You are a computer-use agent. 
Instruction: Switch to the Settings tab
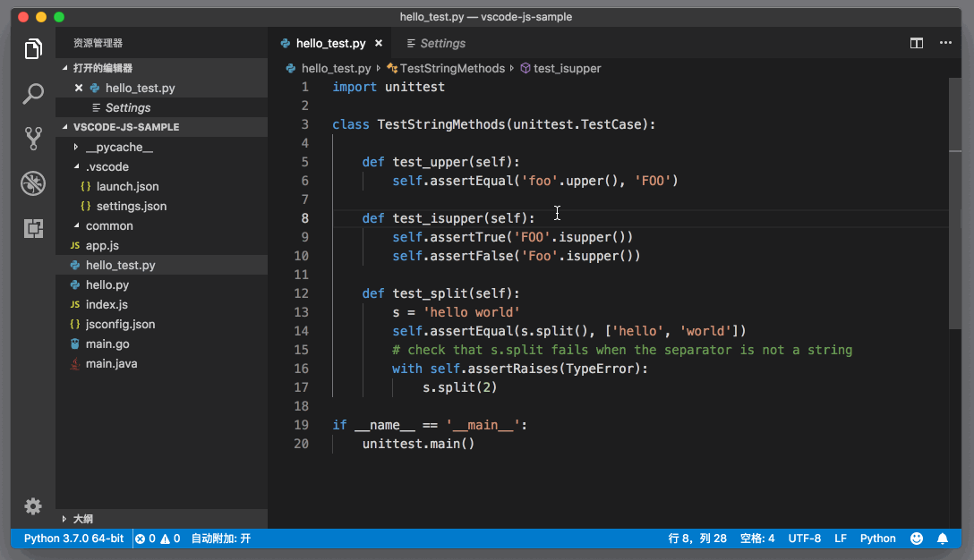pyautogui.click(x=436, y=42)
